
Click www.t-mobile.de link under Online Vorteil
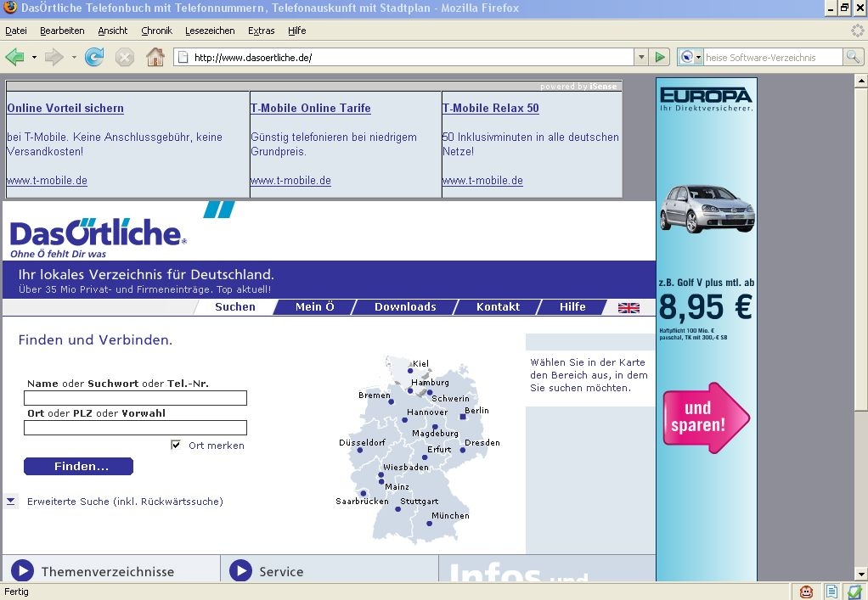point(47,180)
